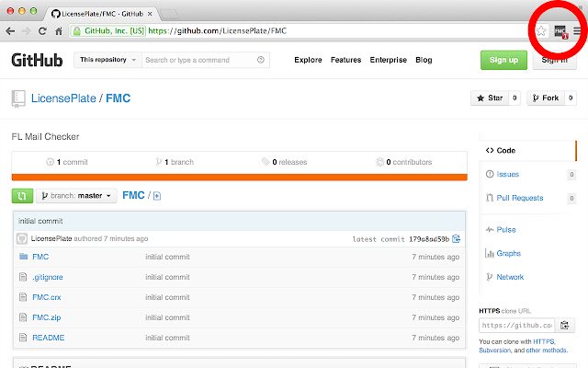Screen dimensions: 588x368
Task: Open the FMC extension icon in toolbar
Action: 560,31
